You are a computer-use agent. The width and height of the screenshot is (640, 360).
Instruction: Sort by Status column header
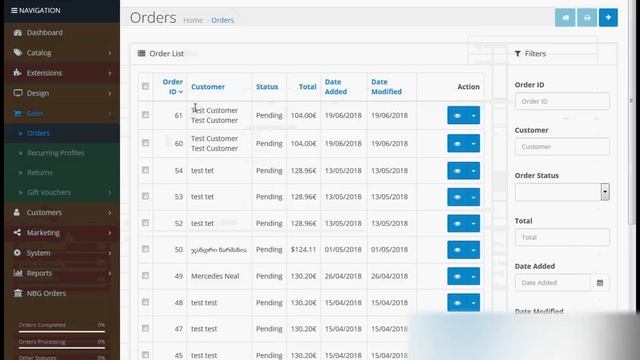pos(267,87)
